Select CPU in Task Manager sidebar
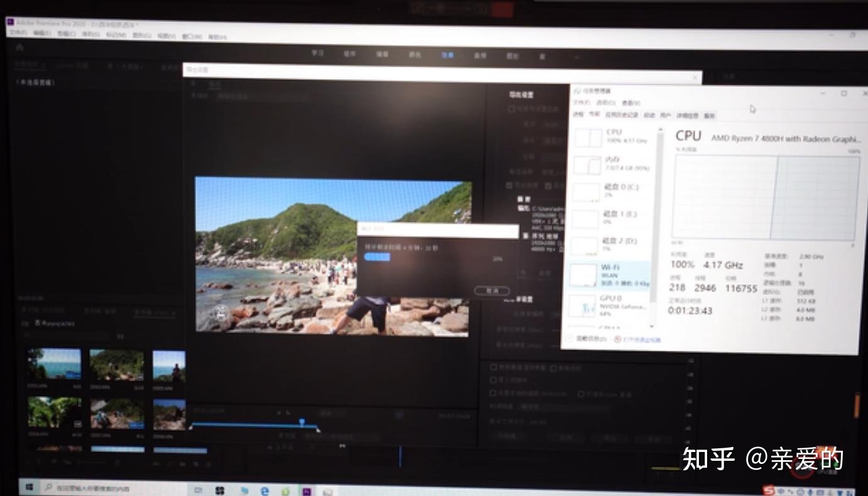The height and width of the screenshot is (496, 868). pyautogui.click(x=612, y=136)
